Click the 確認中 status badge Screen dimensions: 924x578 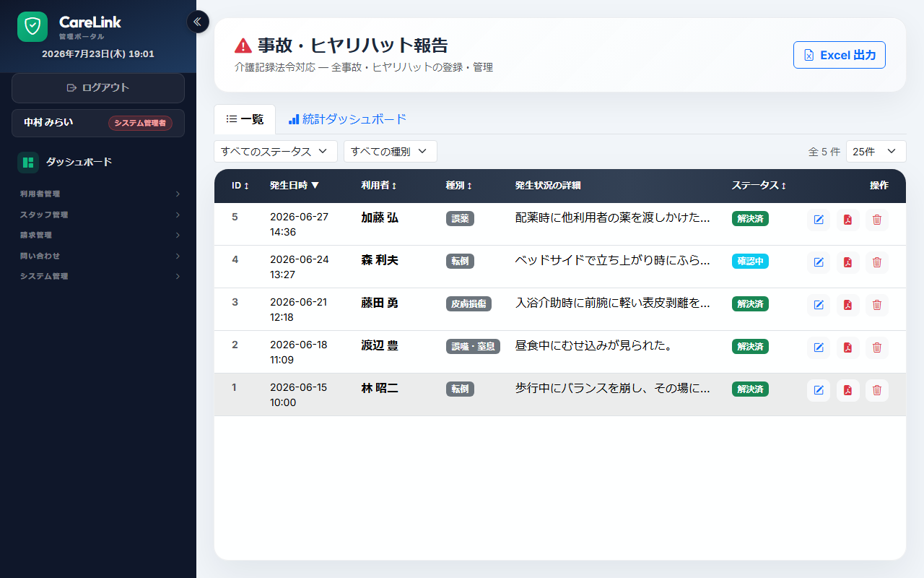tap(750, 262)
